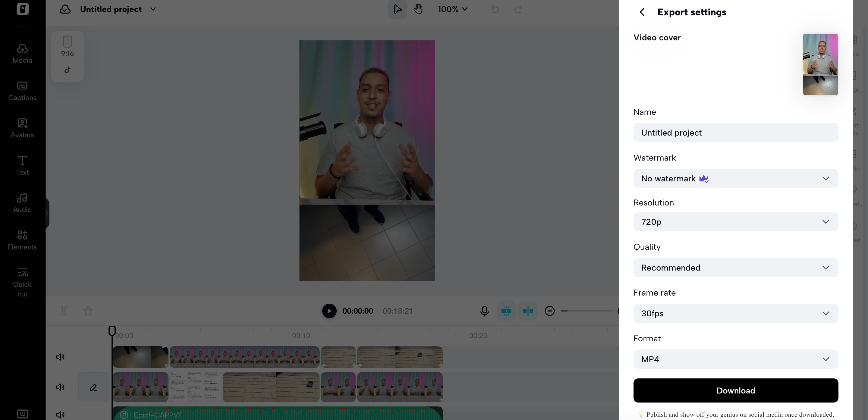The height and width of the screenshot is (420, 868).
Task: Click the back arrow in Export settings
Action: coord(642,12)
